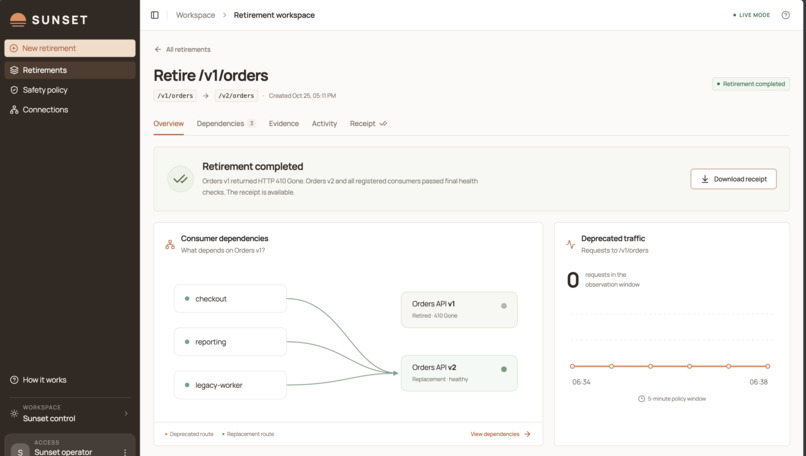Click Retirement workspace breadcrumb
Screen dimensions: 806x456
click(274, 15)
